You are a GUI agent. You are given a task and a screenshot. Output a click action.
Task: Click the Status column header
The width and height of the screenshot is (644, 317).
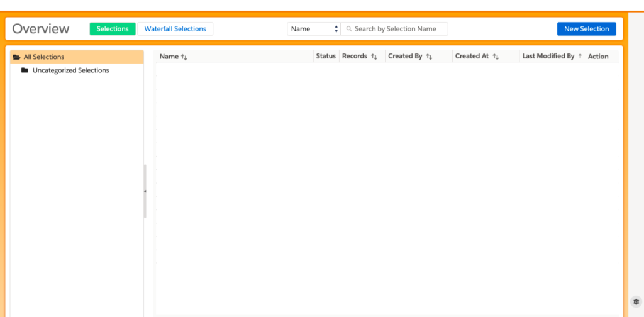pyautogui.click(x=326, y=57)
